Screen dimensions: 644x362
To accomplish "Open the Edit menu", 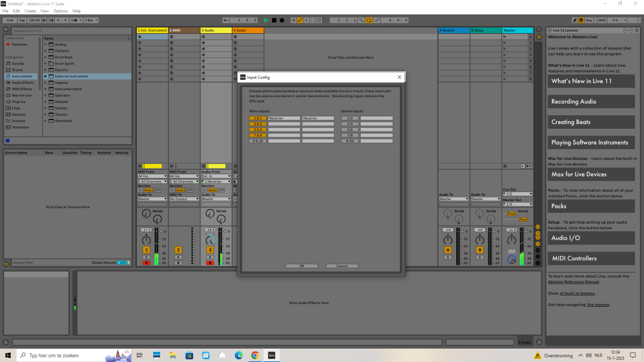I will 17,11.
